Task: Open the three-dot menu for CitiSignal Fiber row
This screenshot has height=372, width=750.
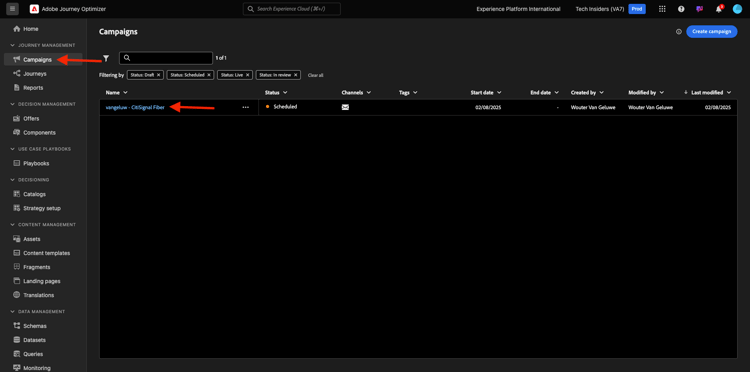Action: (245, 108)
